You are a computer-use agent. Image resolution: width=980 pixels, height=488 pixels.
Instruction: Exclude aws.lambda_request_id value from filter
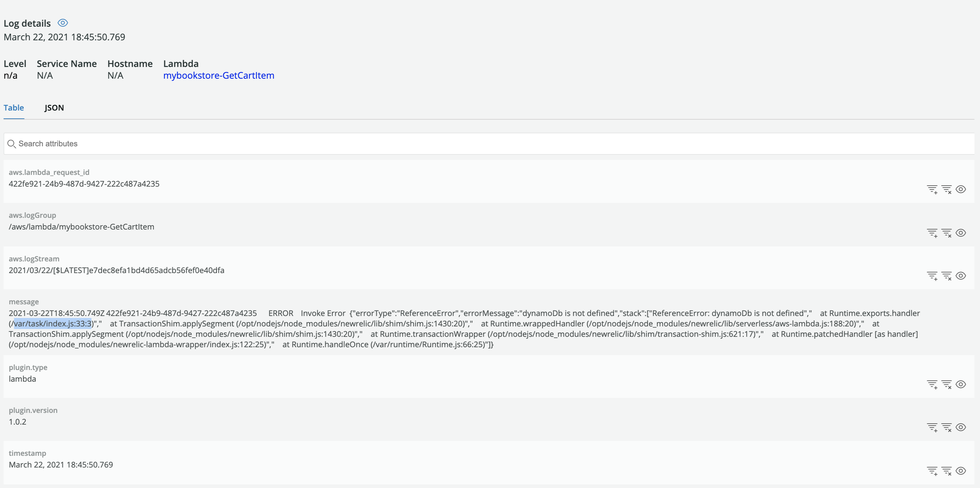[x=946, y=189]
